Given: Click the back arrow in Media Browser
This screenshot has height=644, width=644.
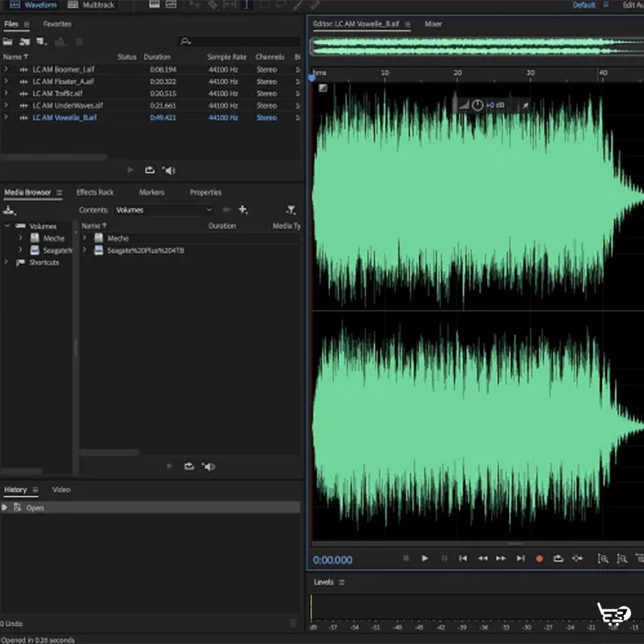Looking at the screenshot, I should coord(226,210).
